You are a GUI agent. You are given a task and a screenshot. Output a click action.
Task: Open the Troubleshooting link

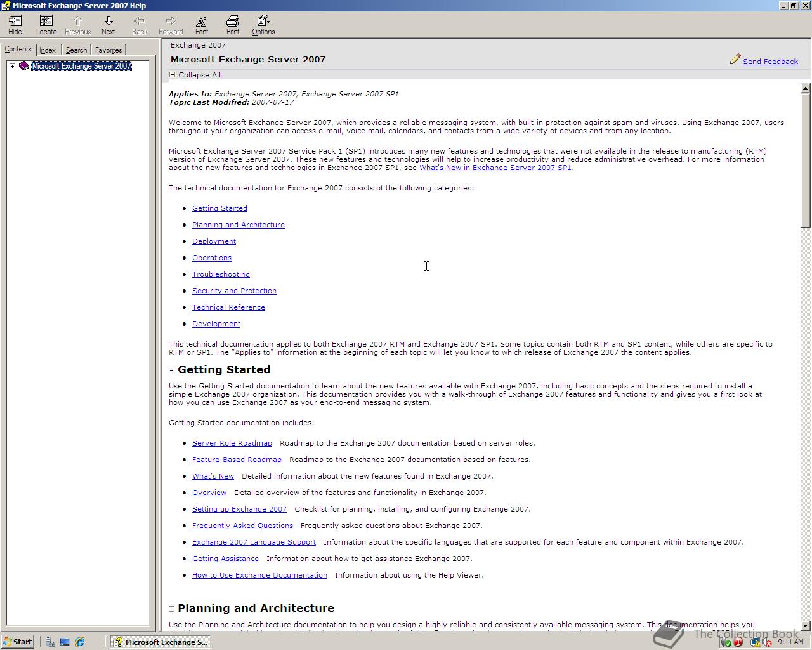point(221,274)
